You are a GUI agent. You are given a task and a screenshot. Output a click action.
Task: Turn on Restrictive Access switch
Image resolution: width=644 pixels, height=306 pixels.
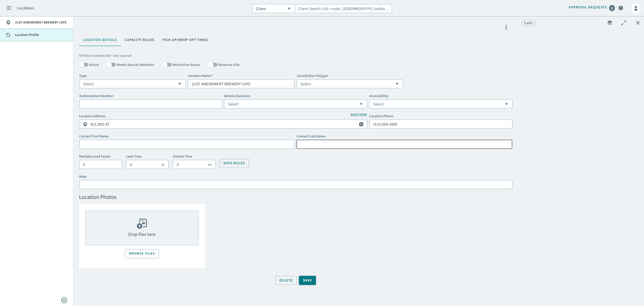click(x=167, y=65)
